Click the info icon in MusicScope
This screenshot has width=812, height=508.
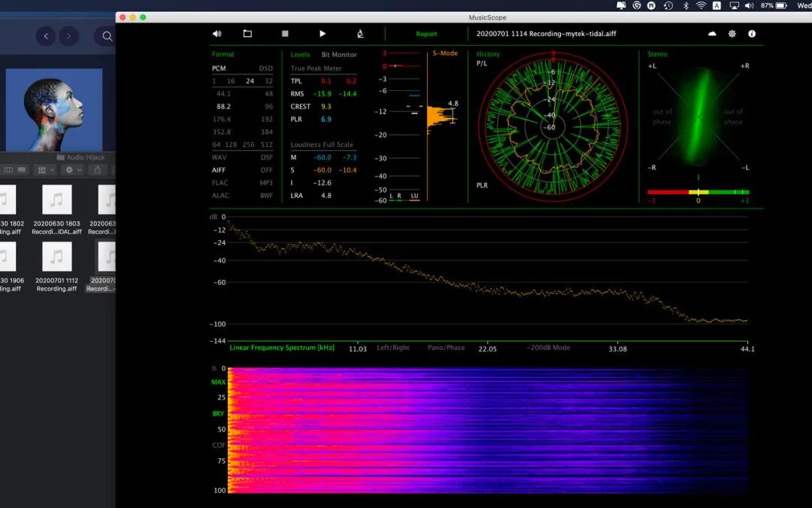[x=752, y=34]
